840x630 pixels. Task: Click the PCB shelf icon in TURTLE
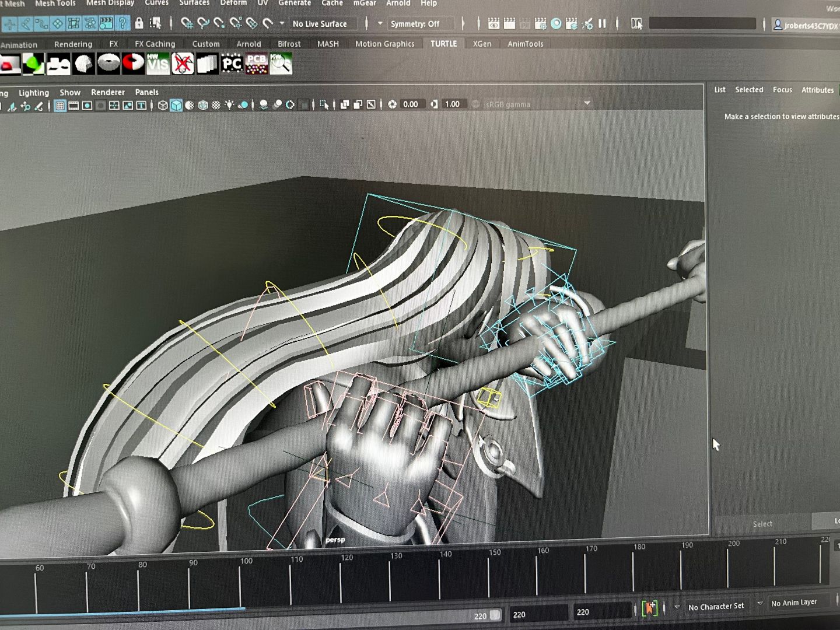click(256, 64)
